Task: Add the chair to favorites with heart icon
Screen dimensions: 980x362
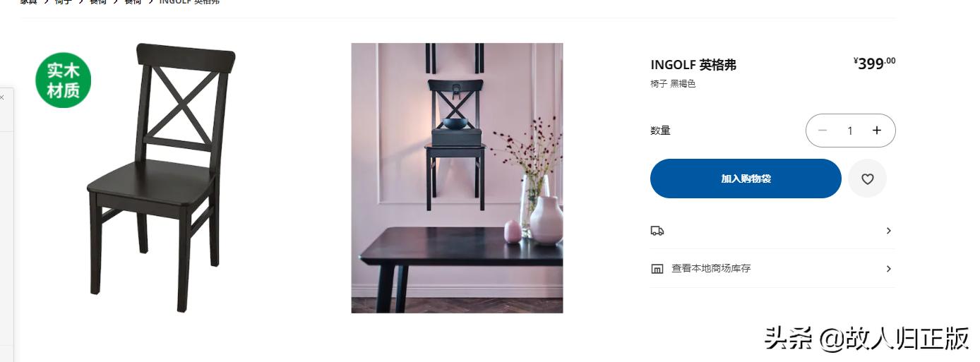Action: point(867,179)
